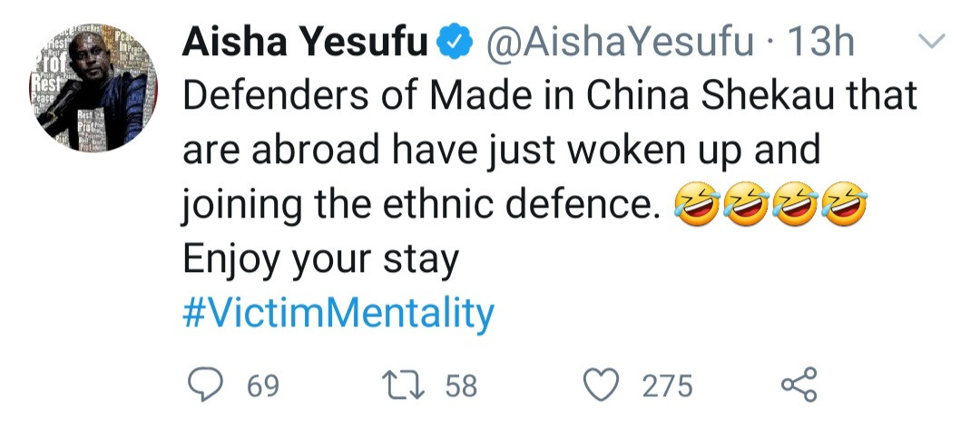Click the 275 likes count

(667, 385)
